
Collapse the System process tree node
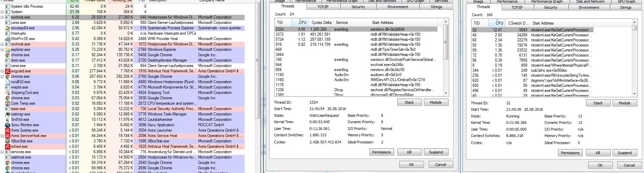tap(2, 12)
